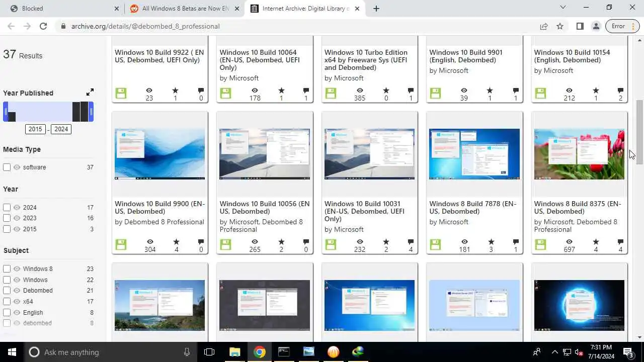
Task: Check the 2015 year filter
Action: pyautogui.click(x=7, y=229)
